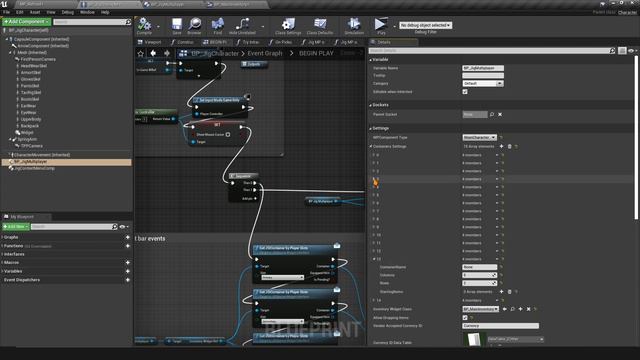Click the Play toolbar button
The height and width of the screenshot is (360, 640).
(x=381, y=25)
